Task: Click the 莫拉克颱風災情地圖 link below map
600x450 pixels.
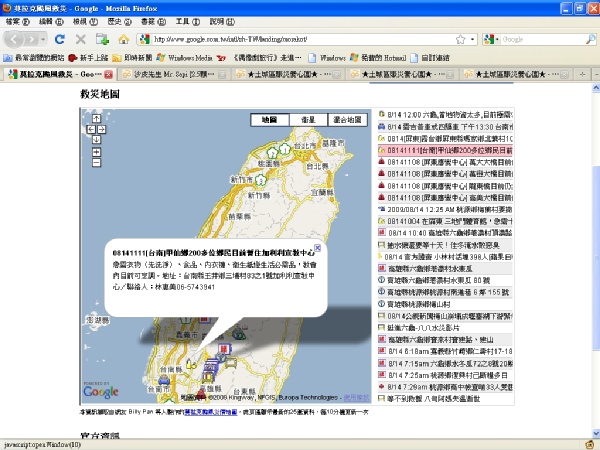Action: [x=211, y=412]
